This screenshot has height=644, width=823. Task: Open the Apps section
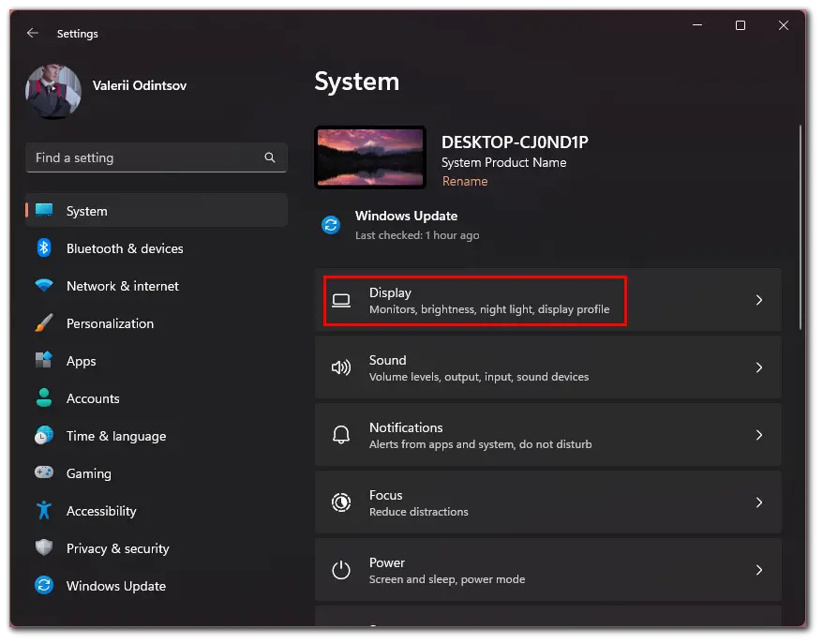157,361
